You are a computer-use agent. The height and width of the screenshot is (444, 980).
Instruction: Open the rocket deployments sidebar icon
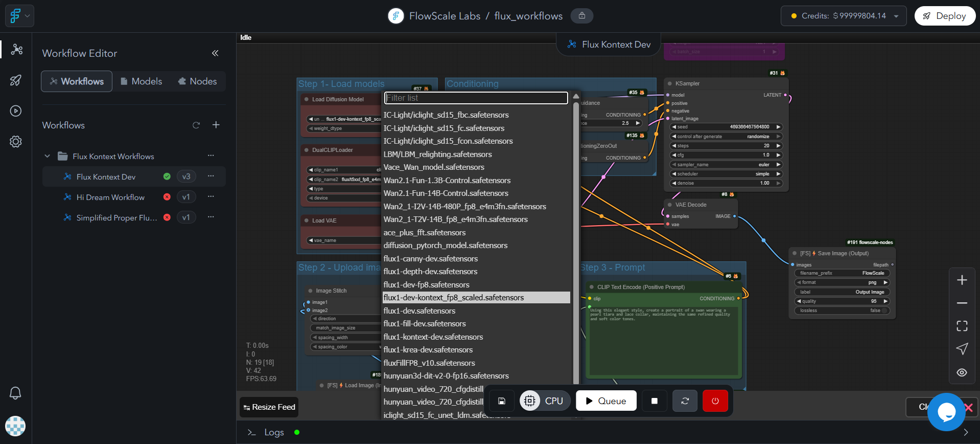[16, 80]
